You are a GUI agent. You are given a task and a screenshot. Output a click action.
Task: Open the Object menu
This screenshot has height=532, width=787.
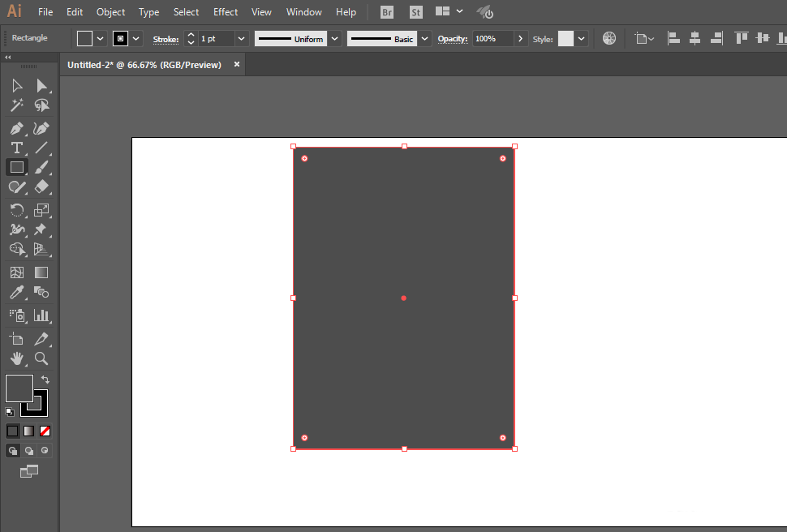(110, 12)
